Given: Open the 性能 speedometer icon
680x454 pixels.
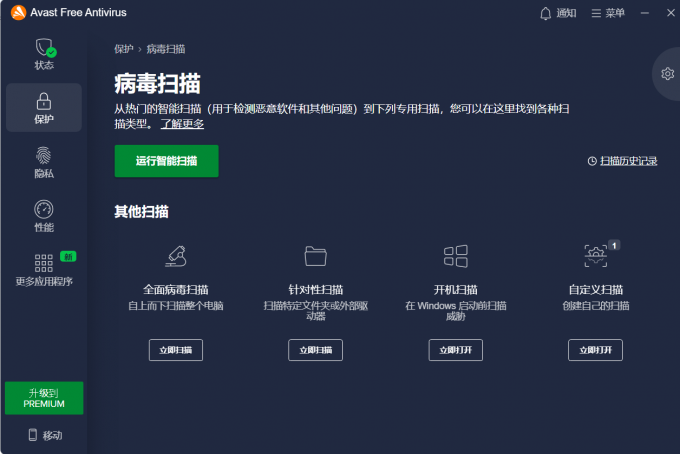Looking at the screenshot, I should click(x=43, y=209).
